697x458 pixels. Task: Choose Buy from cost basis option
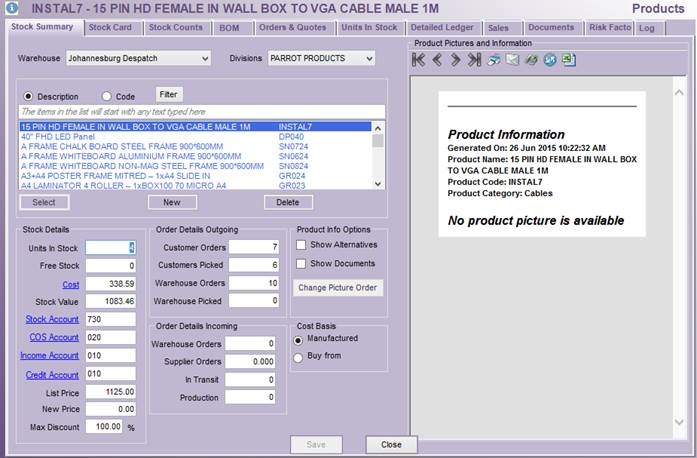[x=299, y=357]
